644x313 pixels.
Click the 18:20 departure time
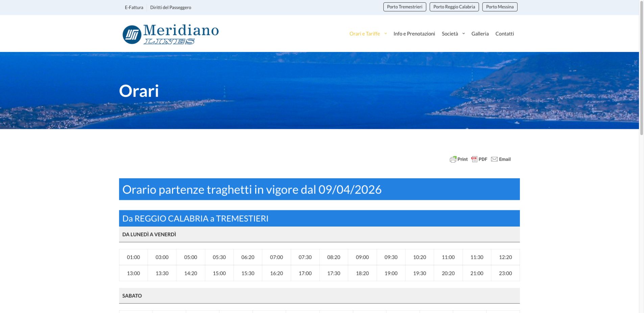[362, 273]
